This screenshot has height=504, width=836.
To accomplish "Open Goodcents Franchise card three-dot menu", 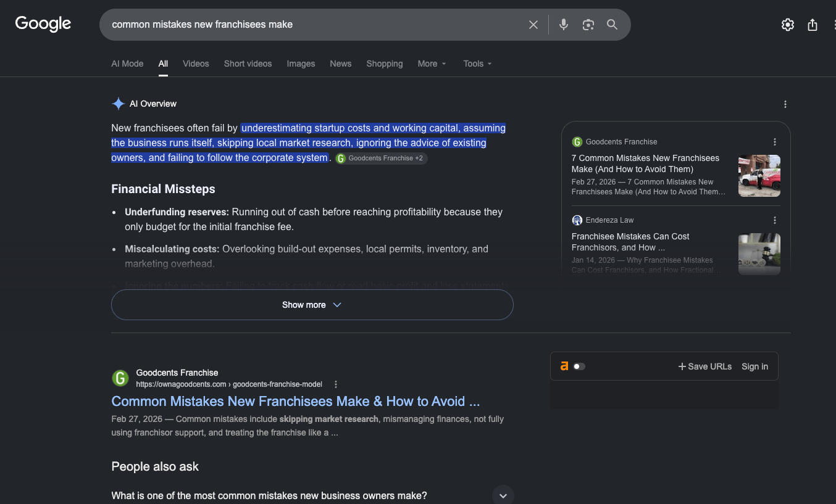I will coord(775,142).
